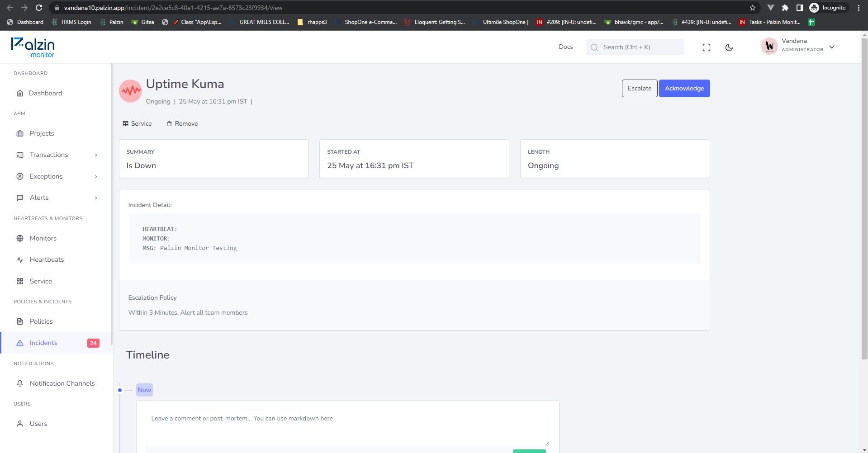Open Chrome three-dot menu

(x=859, y=8)
